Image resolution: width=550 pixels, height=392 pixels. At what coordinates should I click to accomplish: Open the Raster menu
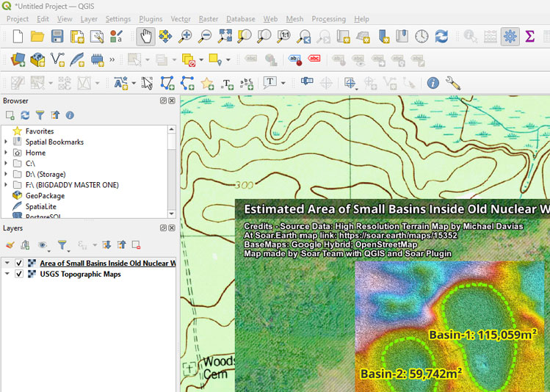coord(208,19)
